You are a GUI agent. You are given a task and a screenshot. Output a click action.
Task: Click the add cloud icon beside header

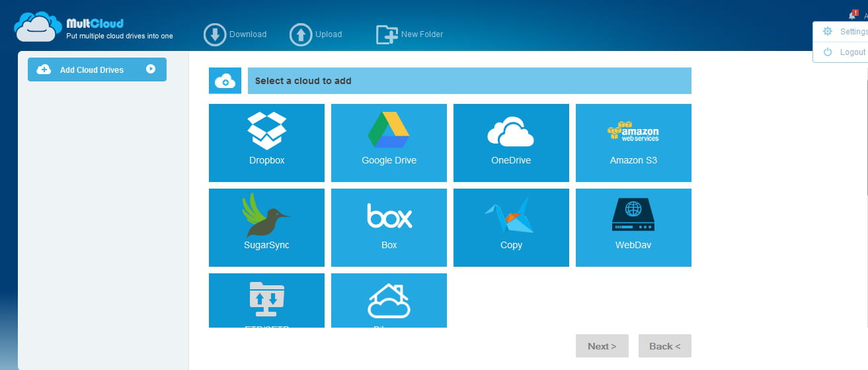pos(225,81)
